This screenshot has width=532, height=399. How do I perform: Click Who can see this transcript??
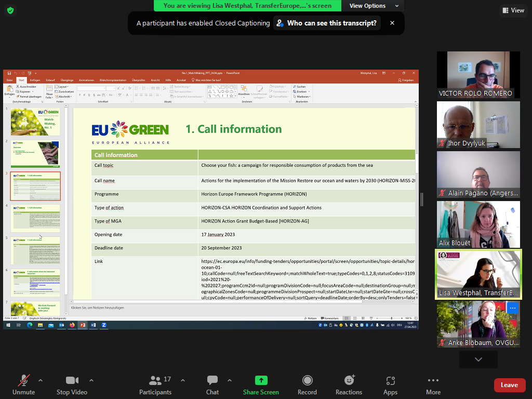[327, 23]
